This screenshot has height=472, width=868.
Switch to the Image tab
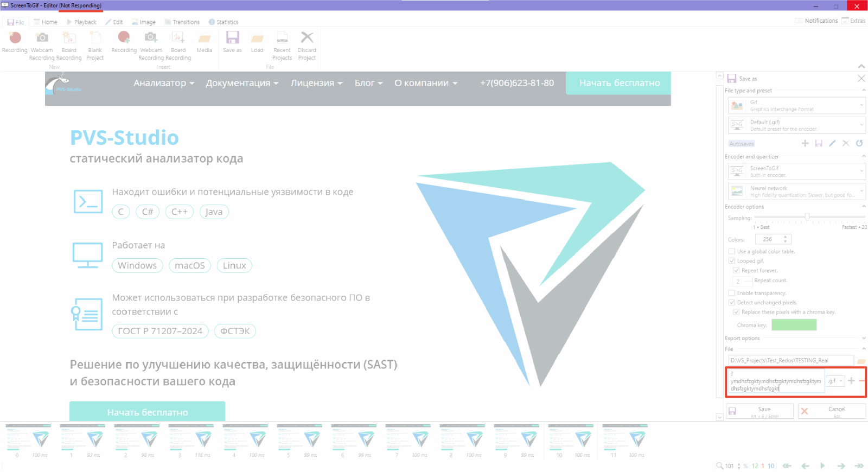click(144, 22)
